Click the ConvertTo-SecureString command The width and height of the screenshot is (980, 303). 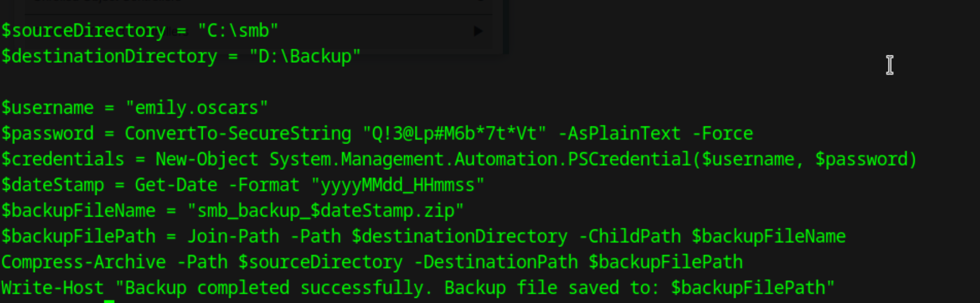238,133
